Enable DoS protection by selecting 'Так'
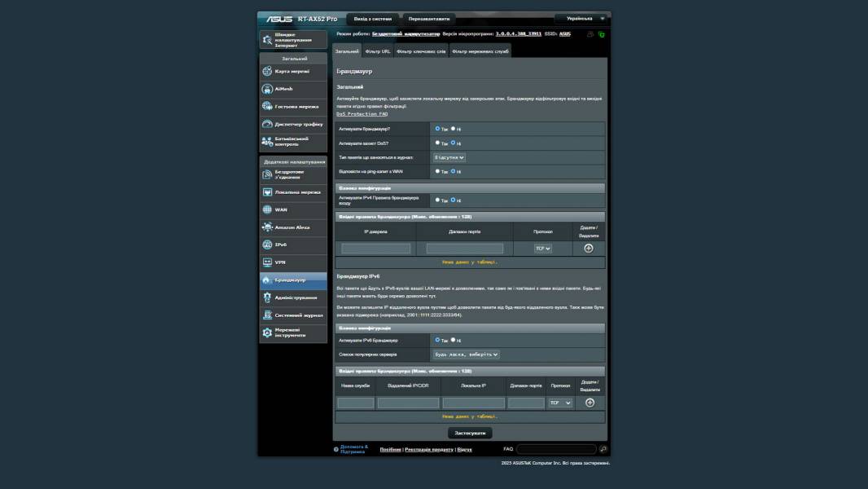Image resolution: width=868 pixels, height=489 pixels. 437,143
